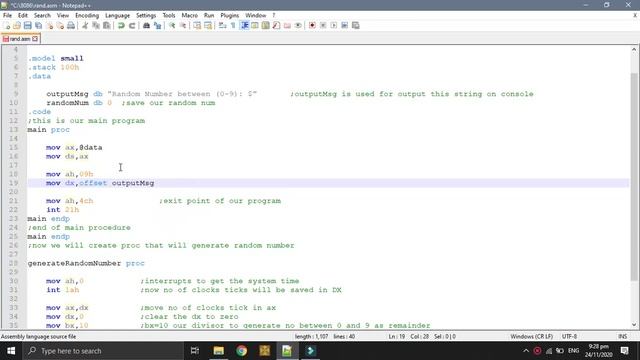Click the Copy toolbar icon

[x=96, y=26]
